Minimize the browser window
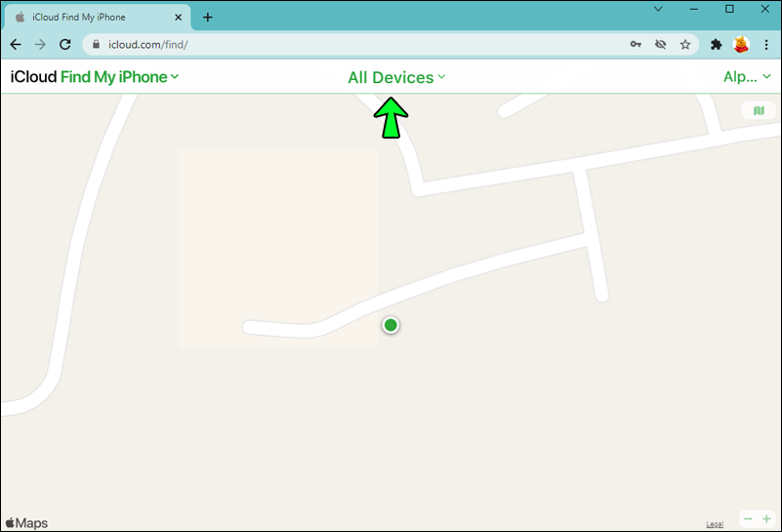This screenshot has height=532, width=782. (694, 9)
